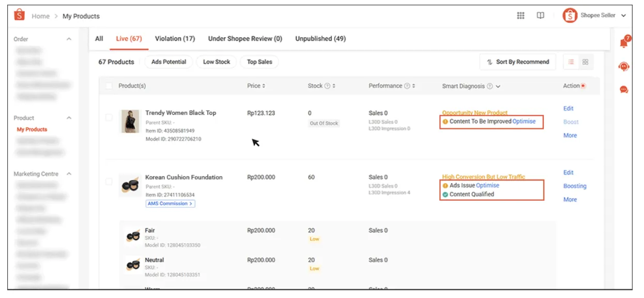Click Optimise link beside Ads Issue

click(x=487, y=185)
